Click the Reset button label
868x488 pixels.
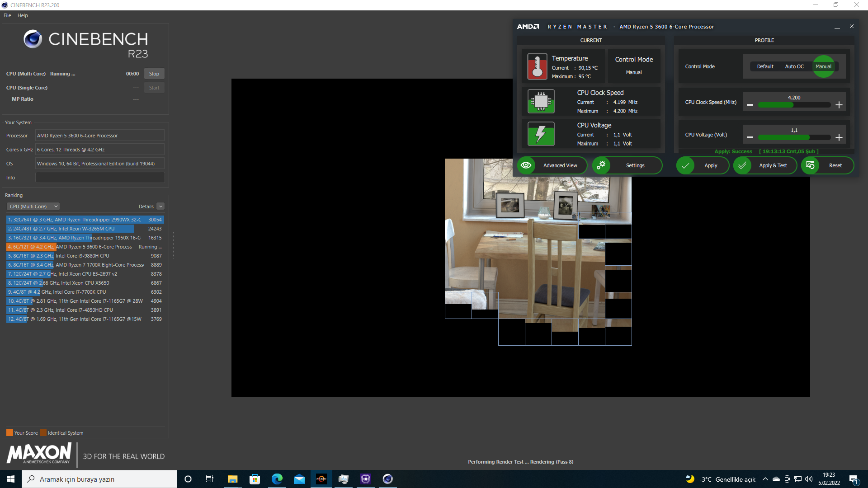coord(835,165)
